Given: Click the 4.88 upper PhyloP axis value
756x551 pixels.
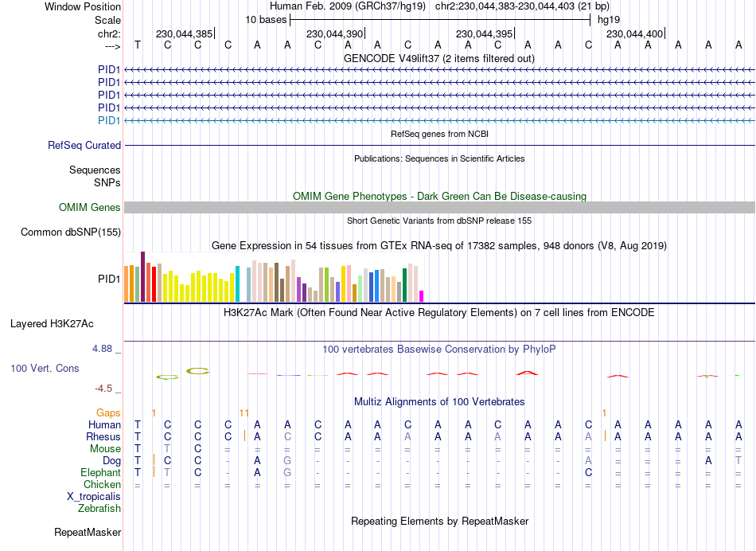Looking at the screenshot, I should click(x=102, y=348).
